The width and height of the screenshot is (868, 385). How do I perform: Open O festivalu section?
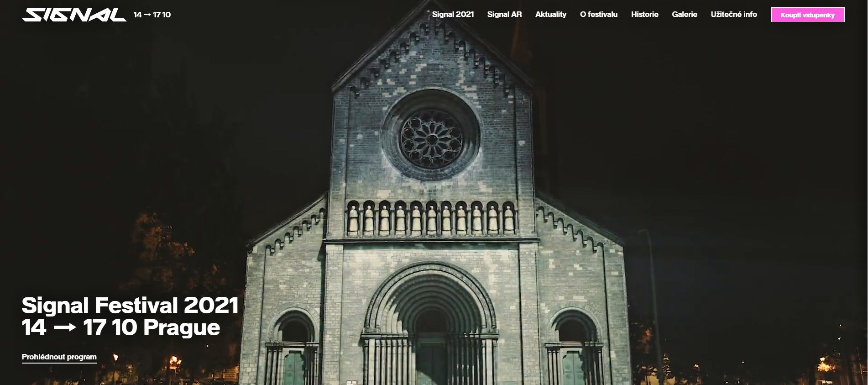pyautogui.click(x=599, y=15)
